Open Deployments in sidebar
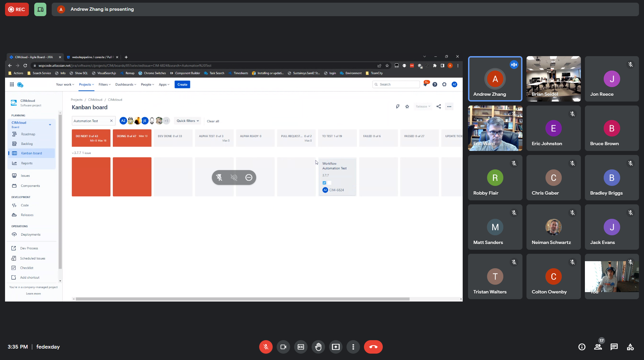The image size is (644, 360). pyautogui.click(x=31, y=235)
